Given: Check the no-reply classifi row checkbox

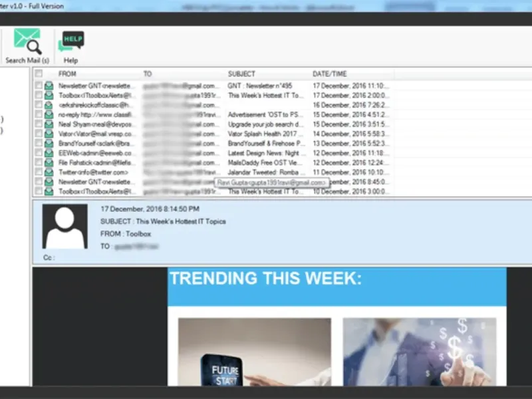Looking at the screenshot, I should point(39,114).
